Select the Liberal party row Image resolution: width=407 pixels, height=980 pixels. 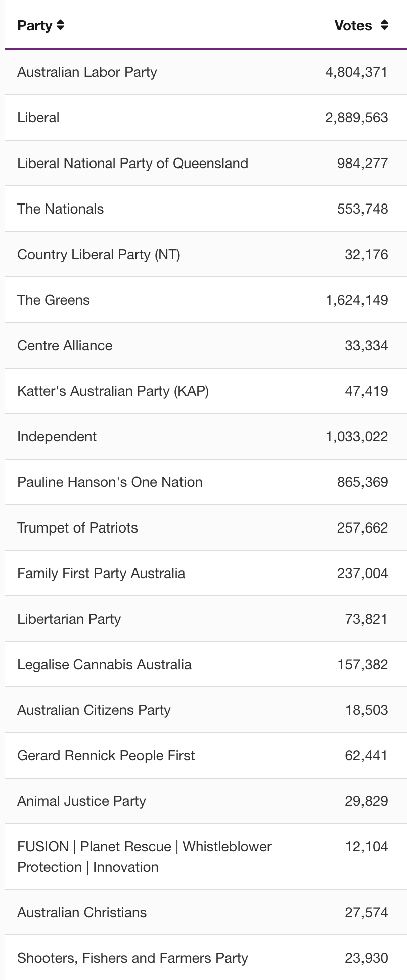point(206,117)
